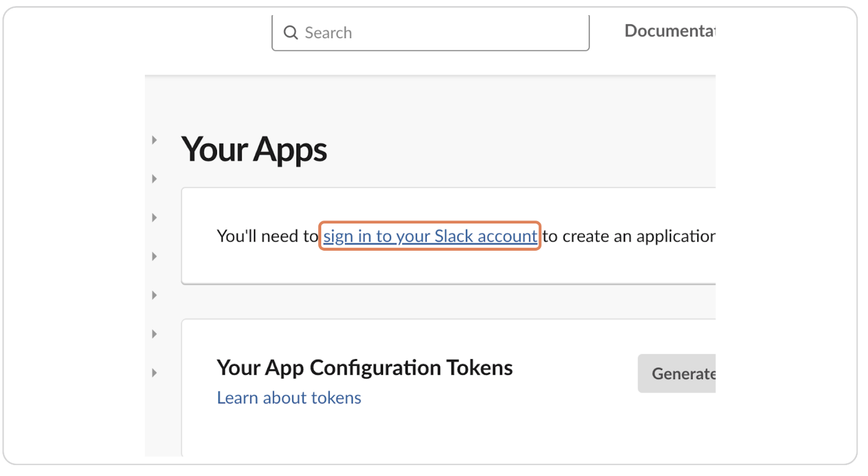
Task: Expand the fifth sidebar disclosure arrow
Action: click(x=153, y=295)
